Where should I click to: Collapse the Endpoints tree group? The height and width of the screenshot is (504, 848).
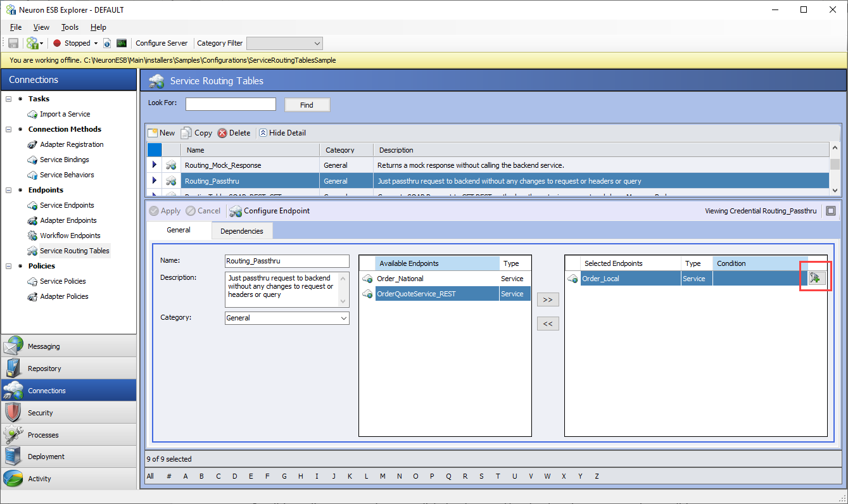coord(9,190)
